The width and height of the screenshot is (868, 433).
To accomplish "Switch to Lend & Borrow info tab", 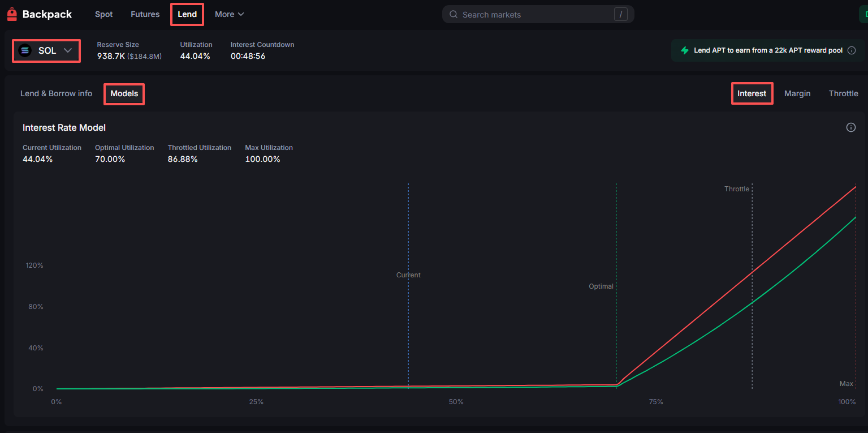I will [x=56, y=93].
